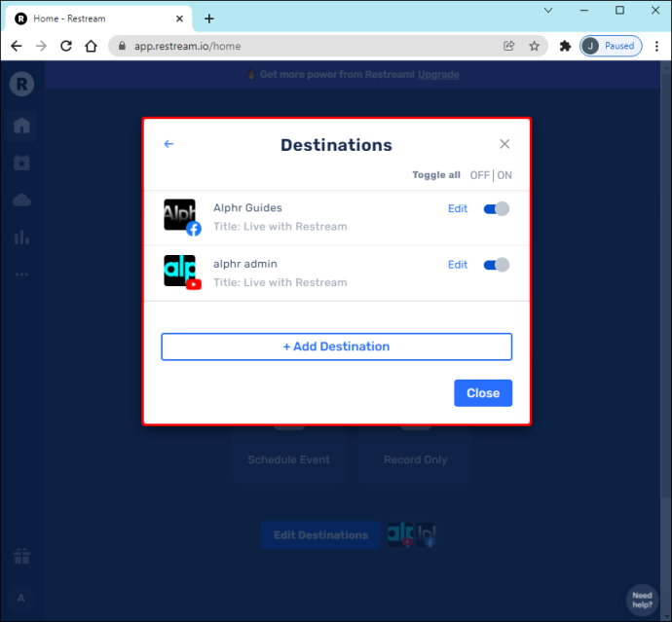Select the Home - Restream tab

click(97, 18)
